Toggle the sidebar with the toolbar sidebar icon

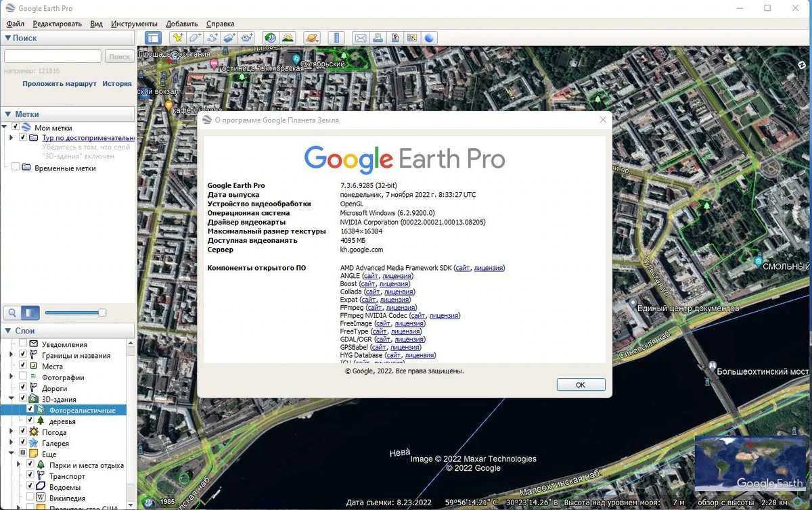coord(153,38)
